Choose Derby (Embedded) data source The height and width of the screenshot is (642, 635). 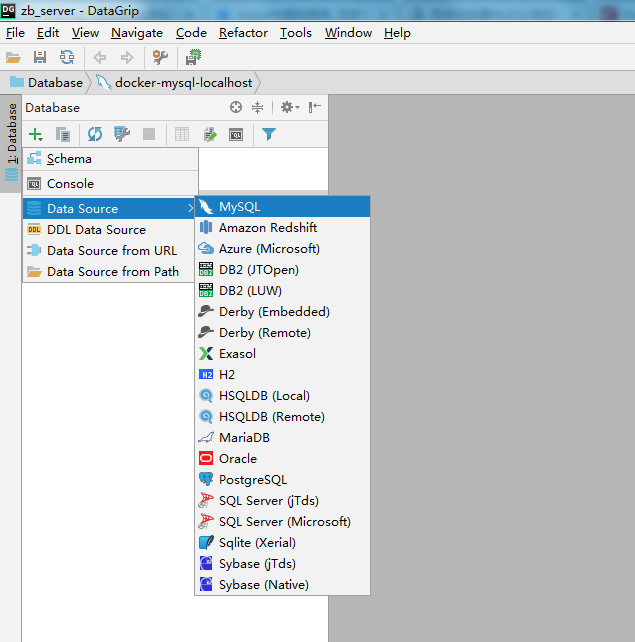[x=282, y=312]
